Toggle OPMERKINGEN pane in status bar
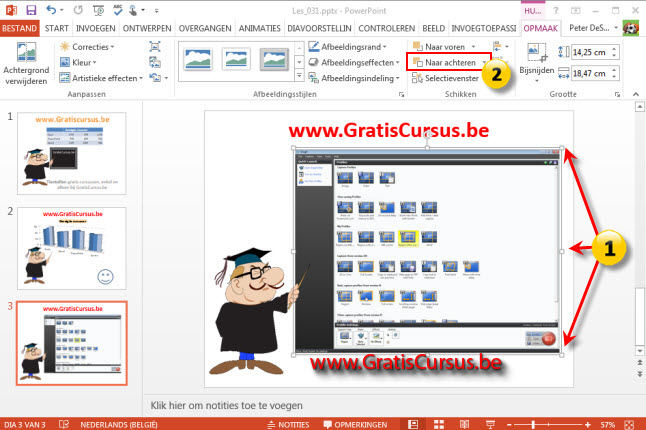The height and width of the screenshot is (430, 646). [355, 425]
